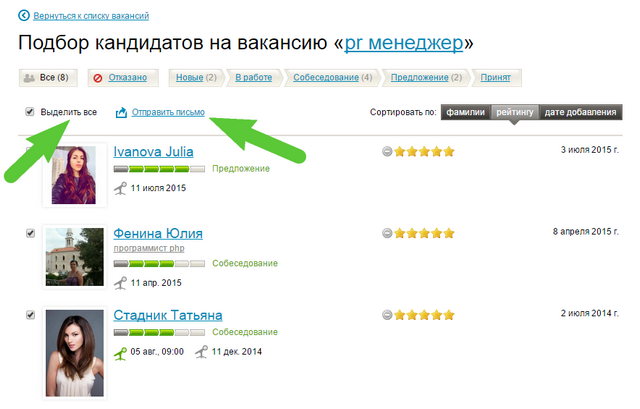Open Фенина Юлия's candidate profile
The width and height of the screenshot is (640, 409).
pos(158,233)
